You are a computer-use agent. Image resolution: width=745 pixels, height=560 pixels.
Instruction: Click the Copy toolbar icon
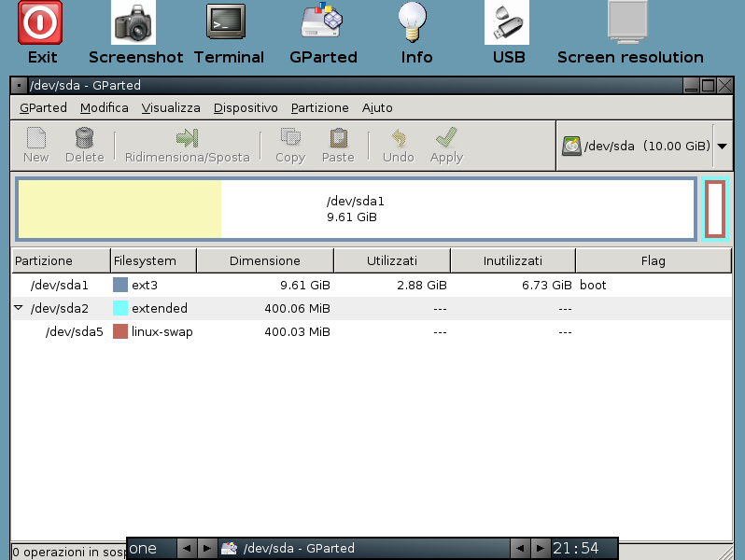[290, 138]
